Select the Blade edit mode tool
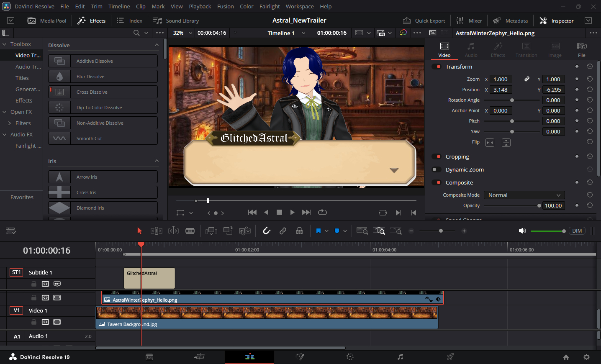The height and width of the screenshot is (364, 601). [190, 231]
